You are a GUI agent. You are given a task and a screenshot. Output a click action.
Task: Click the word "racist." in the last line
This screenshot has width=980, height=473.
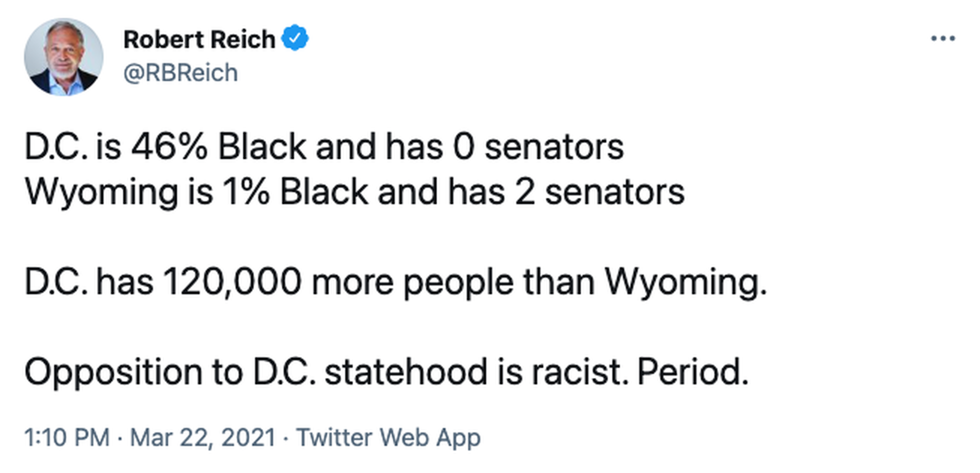(580, 372)
